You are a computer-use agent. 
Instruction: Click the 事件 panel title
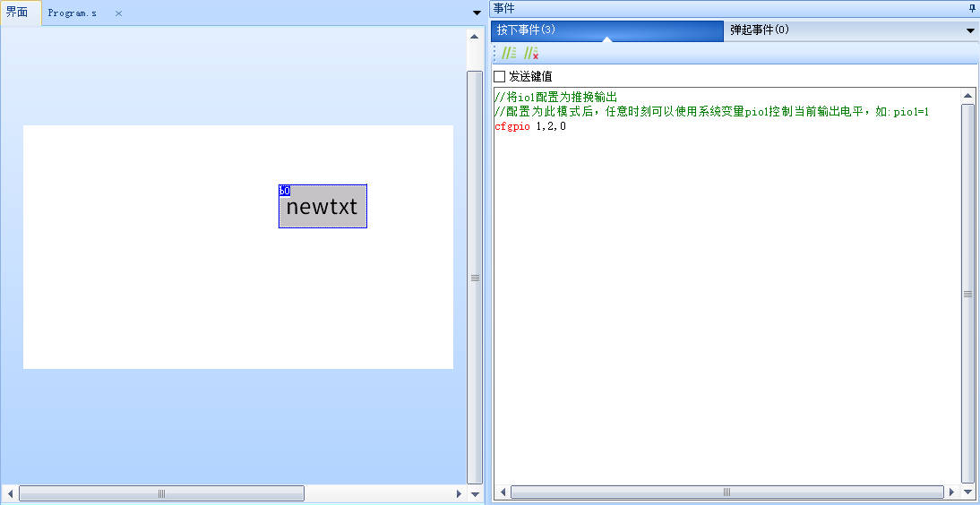[x=503, y=8]
